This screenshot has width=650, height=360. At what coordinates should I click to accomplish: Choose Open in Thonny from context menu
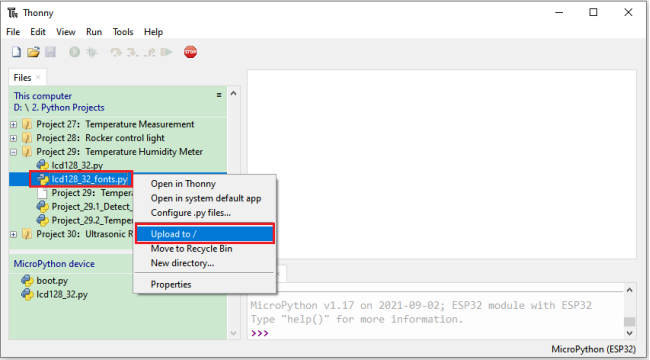coord(205,184)
